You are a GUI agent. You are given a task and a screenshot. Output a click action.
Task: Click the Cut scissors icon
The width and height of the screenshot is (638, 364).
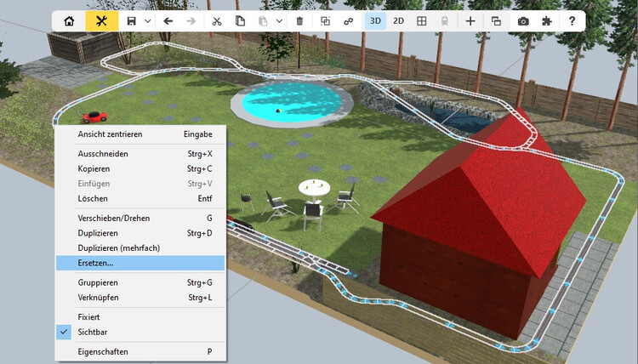point(217,21)
